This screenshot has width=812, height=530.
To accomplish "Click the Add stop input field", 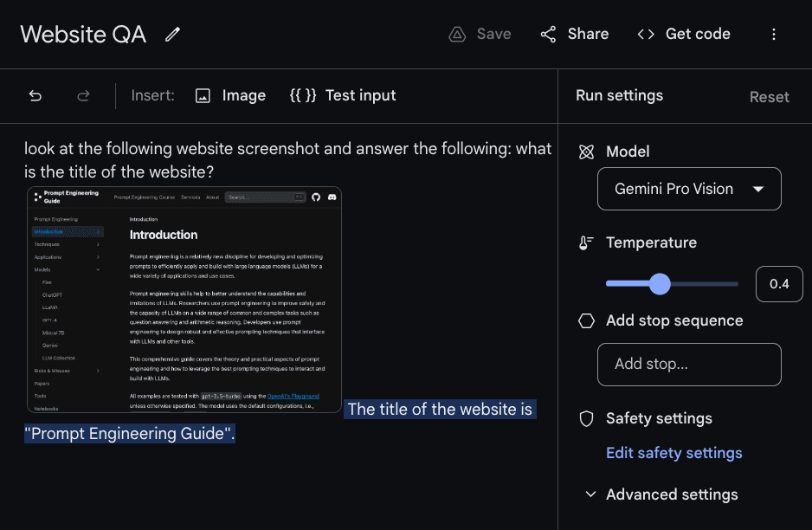I will coord(689,365).
